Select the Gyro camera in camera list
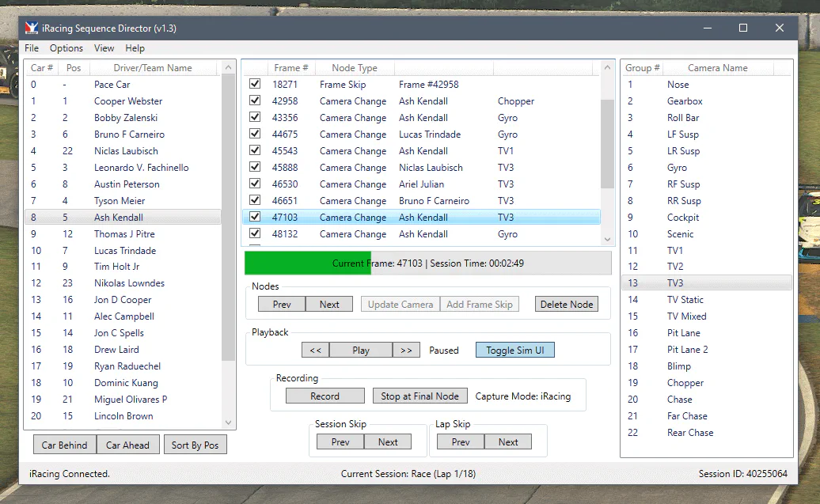This screenshot has height=504, width=820. [706, 167]
